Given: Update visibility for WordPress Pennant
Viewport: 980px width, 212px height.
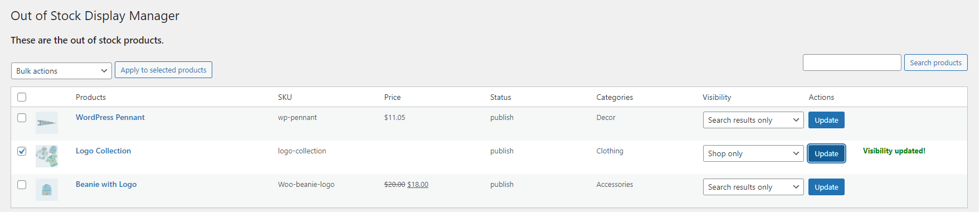Looking at the screenshot, I should (826, 120).
